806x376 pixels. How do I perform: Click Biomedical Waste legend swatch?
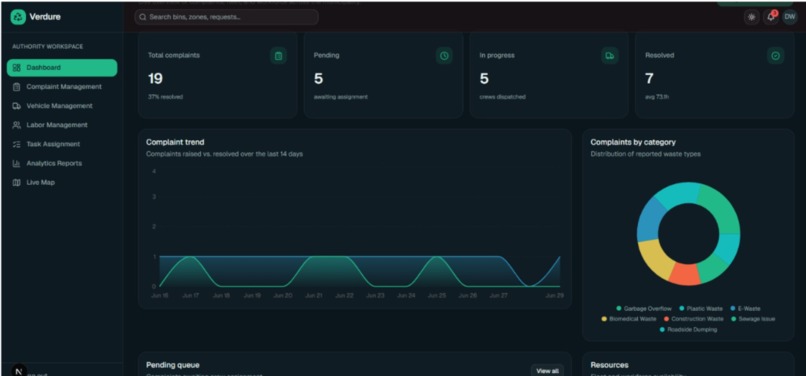pos(604,319)
